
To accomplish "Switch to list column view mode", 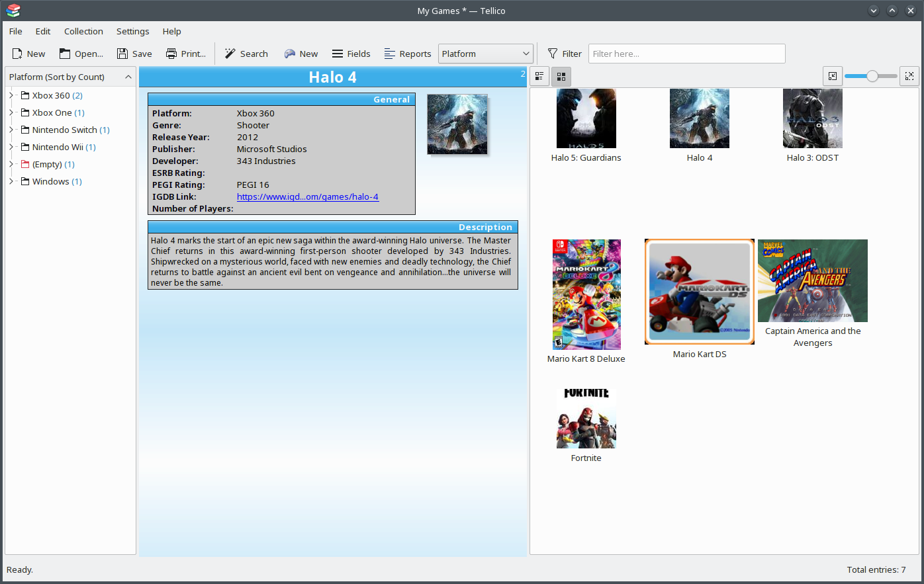I will 539,77.
